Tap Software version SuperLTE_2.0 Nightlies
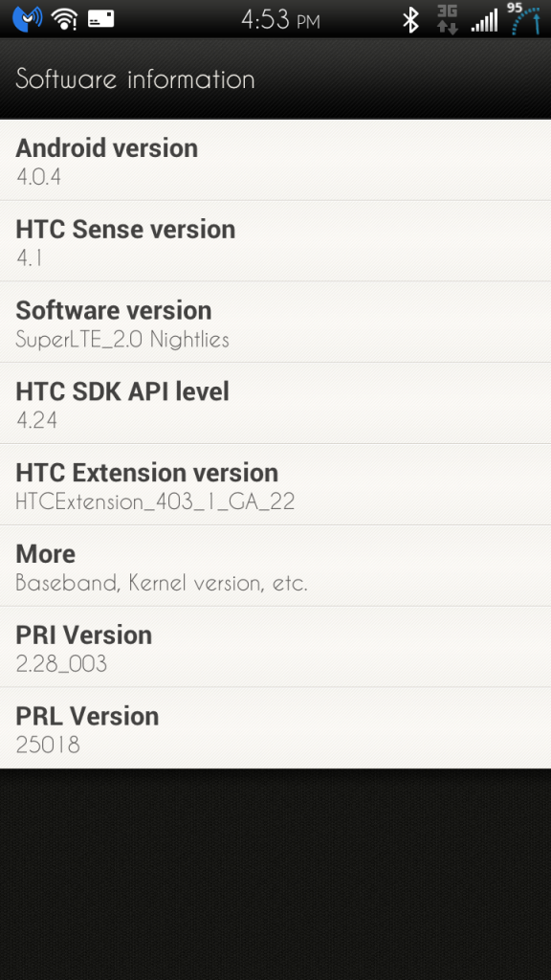This screenshot has width=551, height=980. [x=275, y=323]
